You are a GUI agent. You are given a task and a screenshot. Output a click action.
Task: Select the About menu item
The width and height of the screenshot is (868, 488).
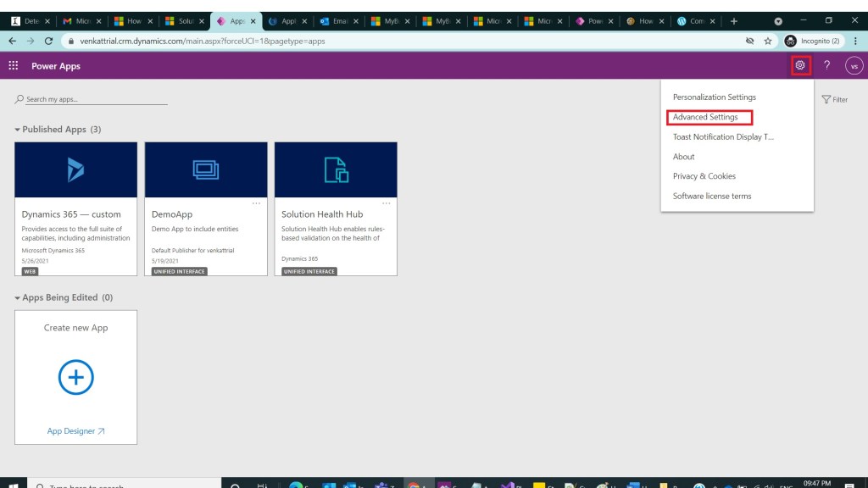pyautogui.click(x=683, y=157)
